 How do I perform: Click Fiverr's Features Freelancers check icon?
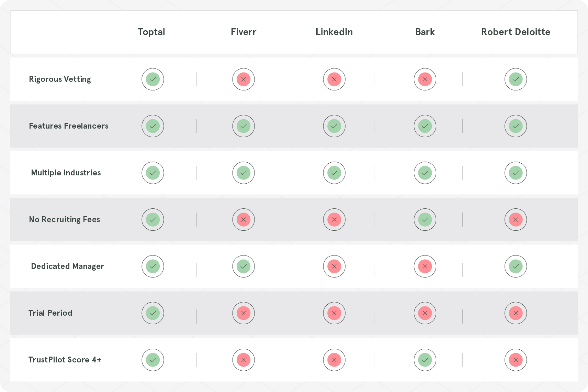244,126
